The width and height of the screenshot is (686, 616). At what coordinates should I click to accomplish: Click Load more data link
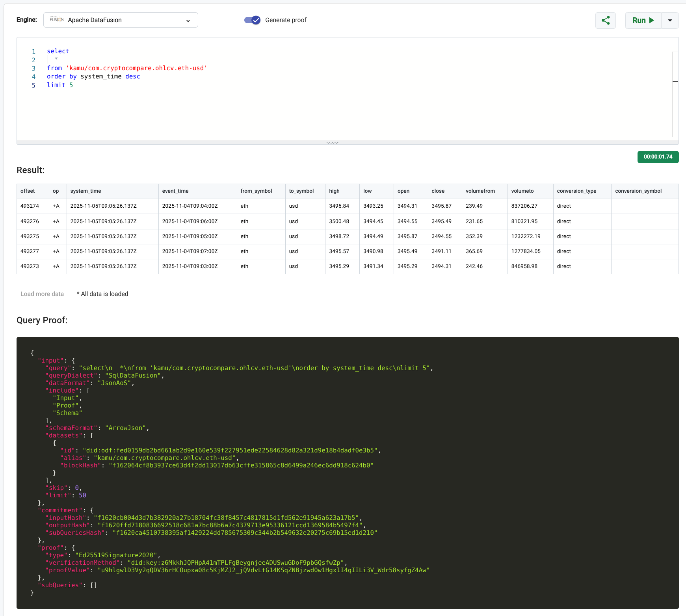click(42, 294)
